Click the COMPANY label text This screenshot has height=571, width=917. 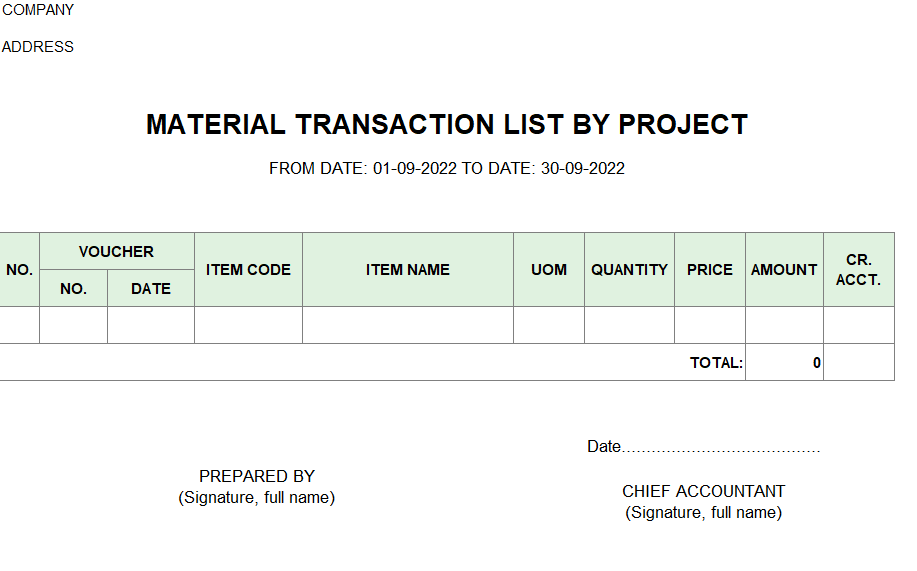pos(38,10)
